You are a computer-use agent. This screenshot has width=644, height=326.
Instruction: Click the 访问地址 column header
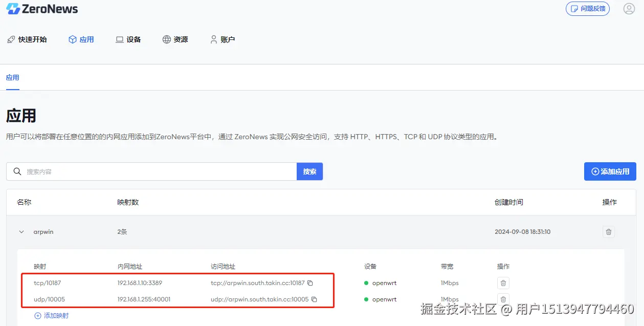(x=223, y=267)
